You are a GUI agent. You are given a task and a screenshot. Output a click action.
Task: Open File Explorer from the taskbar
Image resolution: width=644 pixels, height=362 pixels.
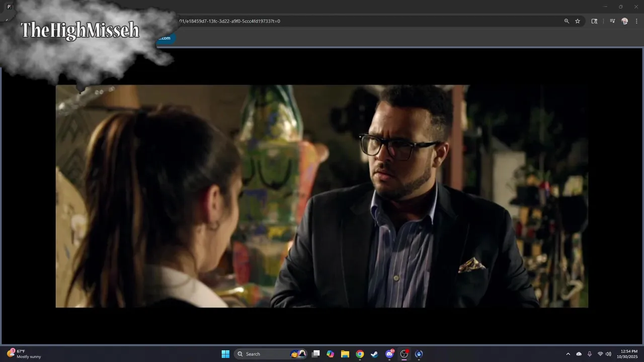pyautogui.click(x=345, y=354)
